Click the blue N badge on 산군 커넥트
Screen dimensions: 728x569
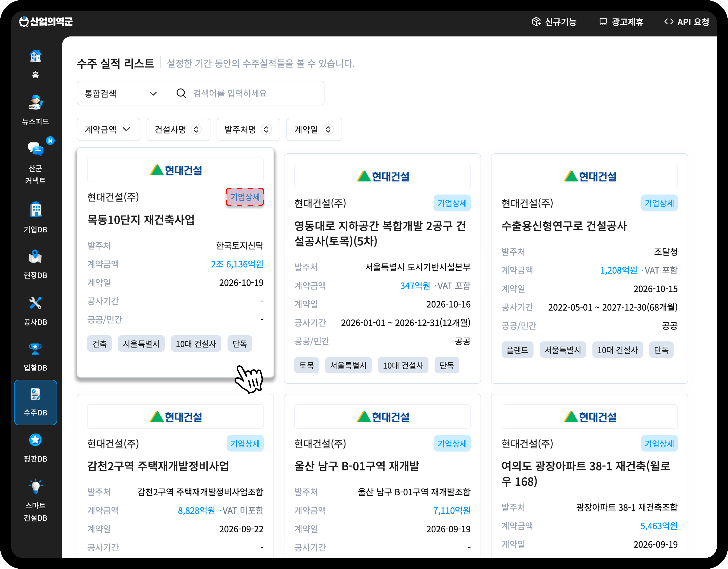(50, 140)
